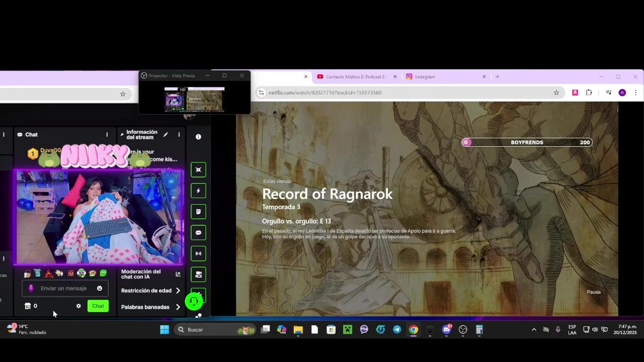This screenshot has height=362, width=644.
Task: Open chat settings gear icon
Action: click(78, 306)
